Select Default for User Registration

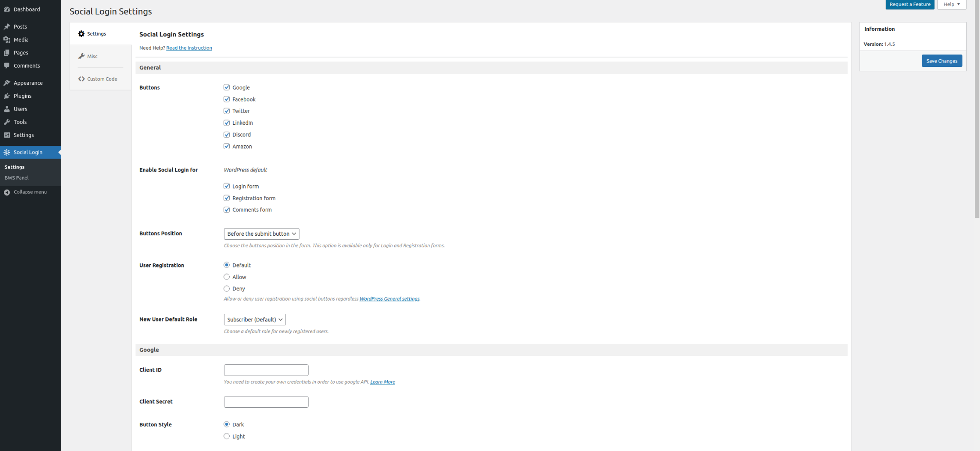tap(227, 265)
